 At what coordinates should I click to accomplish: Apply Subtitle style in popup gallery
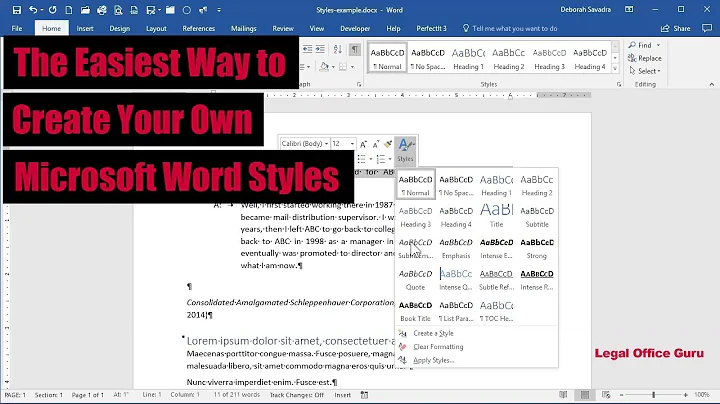[537, 216]
